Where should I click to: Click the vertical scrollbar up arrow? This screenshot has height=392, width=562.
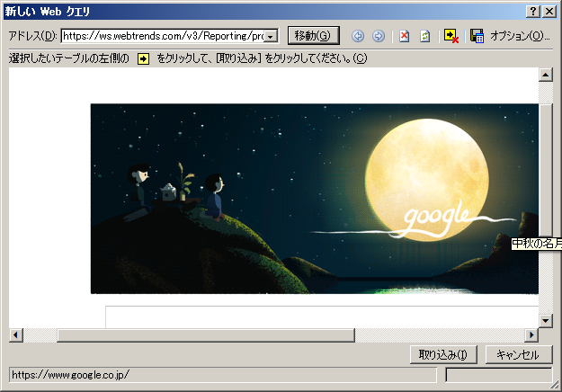(x=545, y=76)
